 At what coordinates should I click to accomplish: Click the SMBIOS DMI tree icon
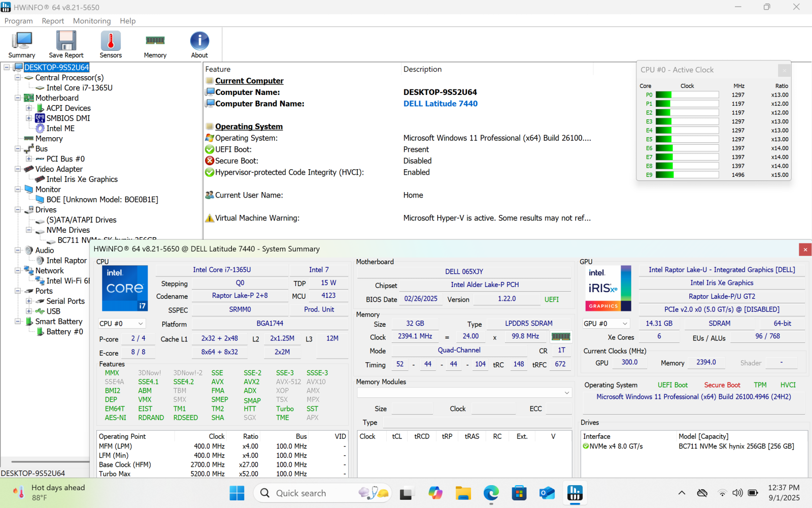click(40, 118)
